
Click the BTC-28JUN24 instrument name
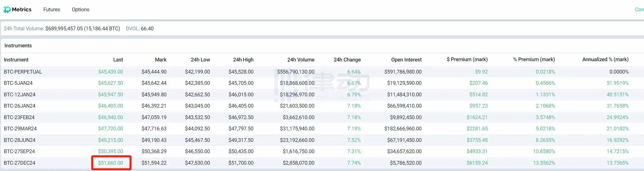point(20,140)
